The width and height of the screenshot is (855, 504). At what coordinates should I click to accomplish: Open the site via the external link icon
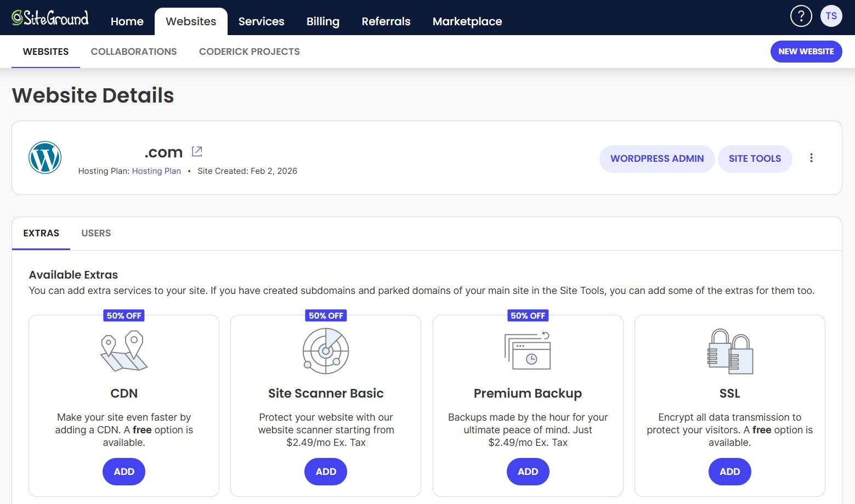point(197,151)
